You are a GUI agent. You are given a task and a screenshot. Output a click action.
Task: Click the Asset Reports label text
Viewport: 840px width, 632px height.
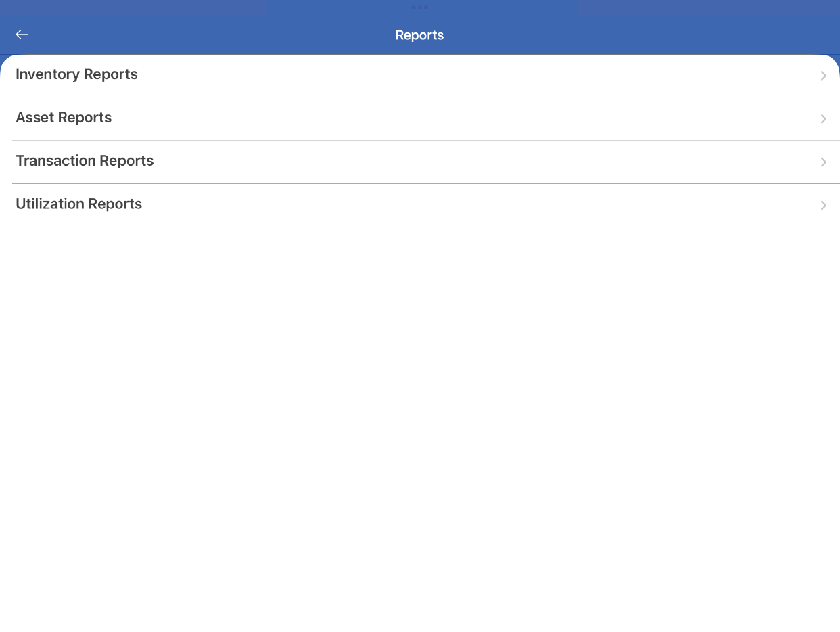tap(64, 118)
